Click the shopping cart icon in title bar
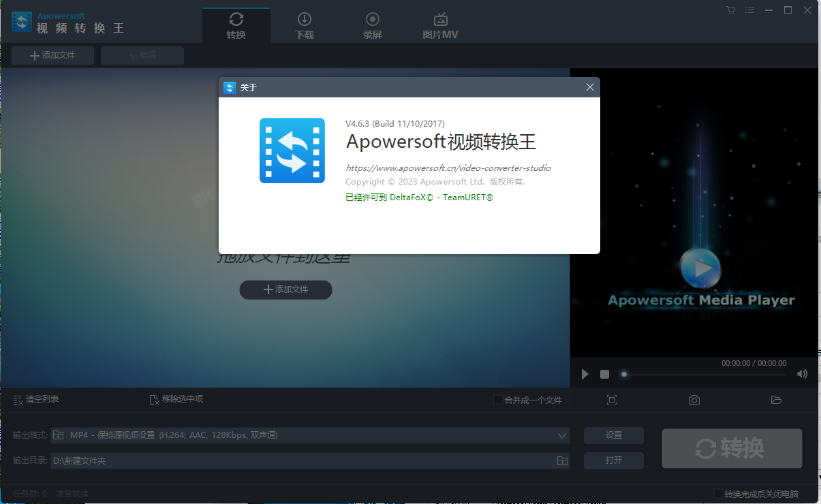This screenshot has height=504, width=821. pos(731,10)
